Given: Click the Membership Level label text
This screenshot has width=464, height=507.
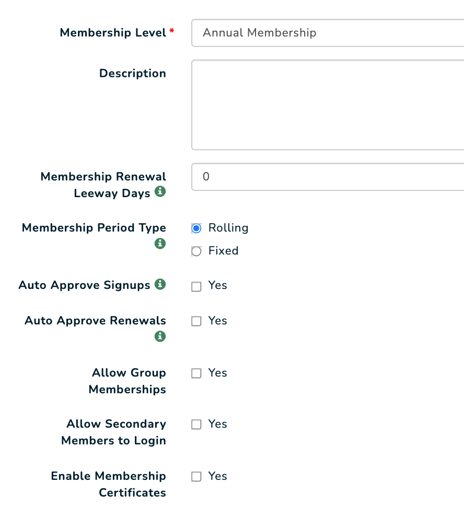Looking at the screenshot, I should click(113, 33).
